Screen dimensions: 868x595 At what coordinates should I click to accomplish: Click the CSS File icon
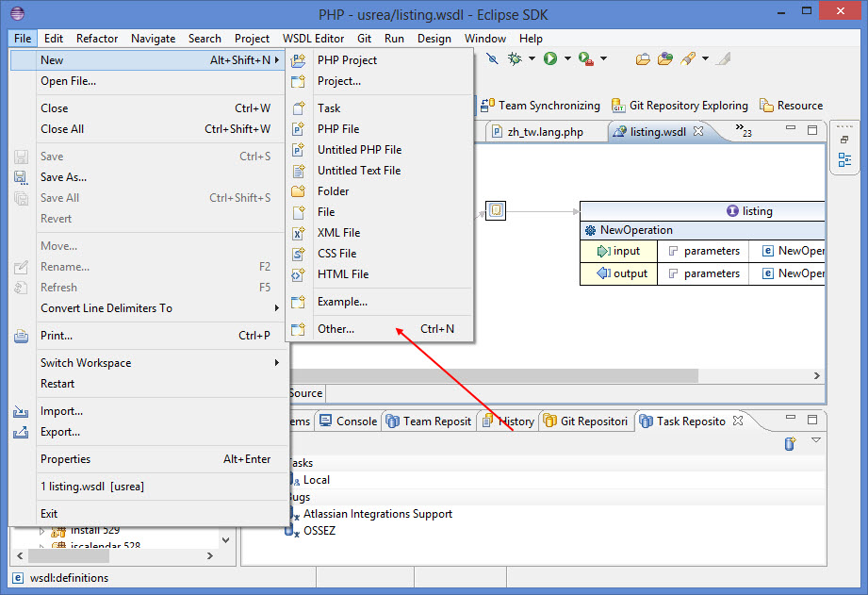[299, 254]
